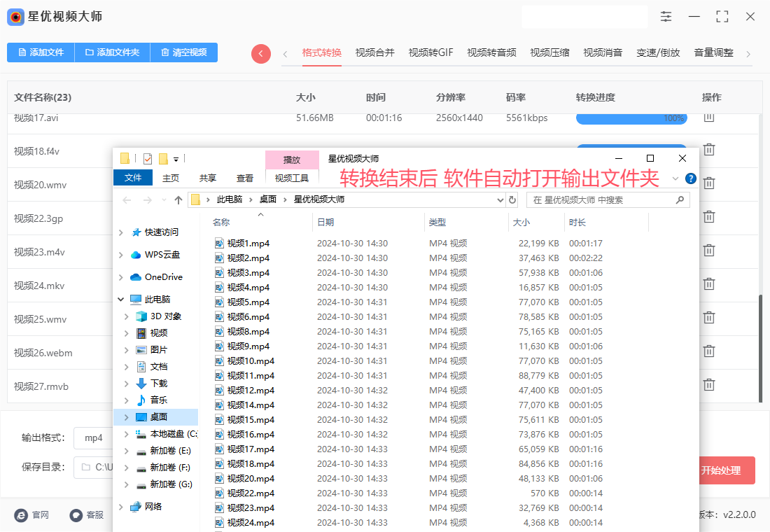
Task: Open the settings sliders icon in the title bar
Action: [x=666, y=17]
